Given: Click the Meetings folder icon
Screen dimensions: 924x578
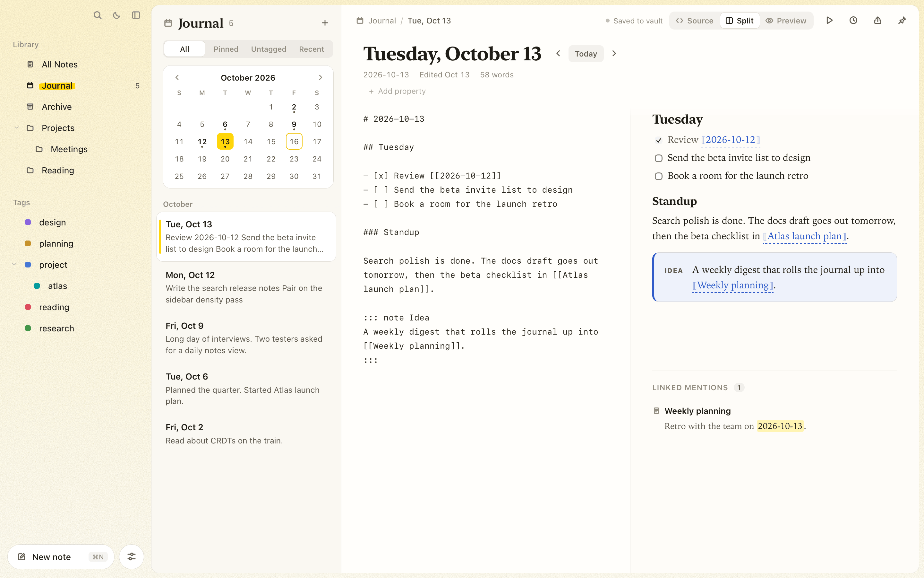Looking at the screenshot, I should coord(39,149).
